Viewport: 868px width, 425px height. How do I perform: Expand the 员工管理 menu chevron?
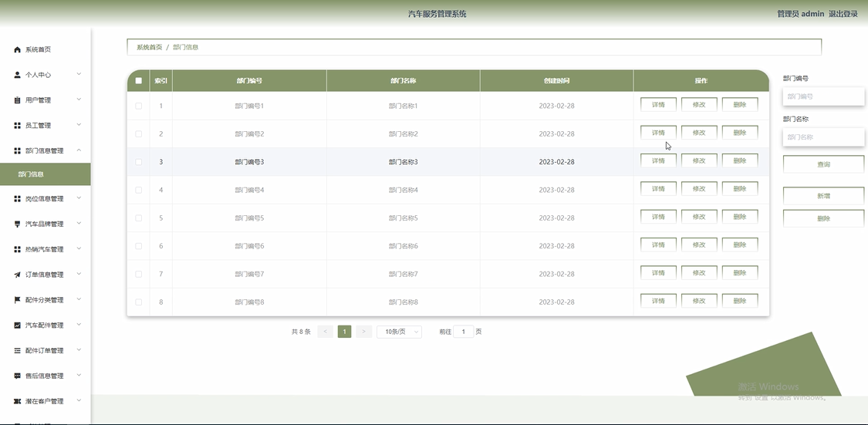point(79,125)
